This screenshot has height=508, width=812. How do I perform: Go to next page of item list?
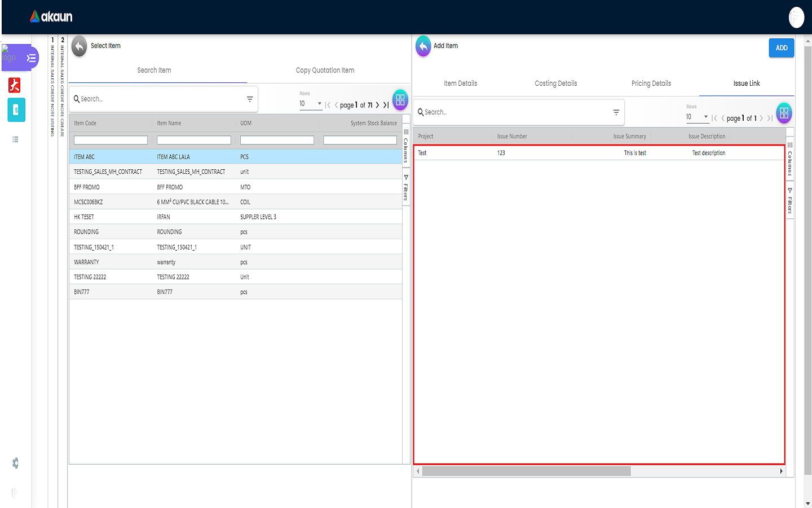coord(377,105)
